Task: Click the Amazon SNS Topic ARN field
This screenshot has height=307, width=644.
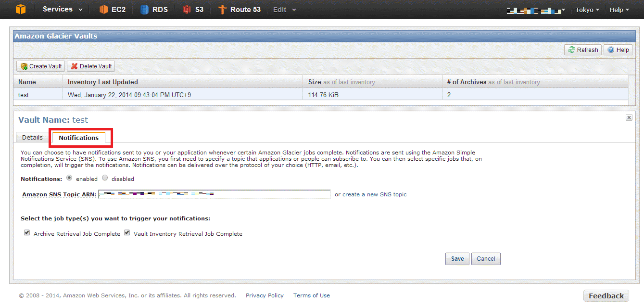Action: (215, 194)
